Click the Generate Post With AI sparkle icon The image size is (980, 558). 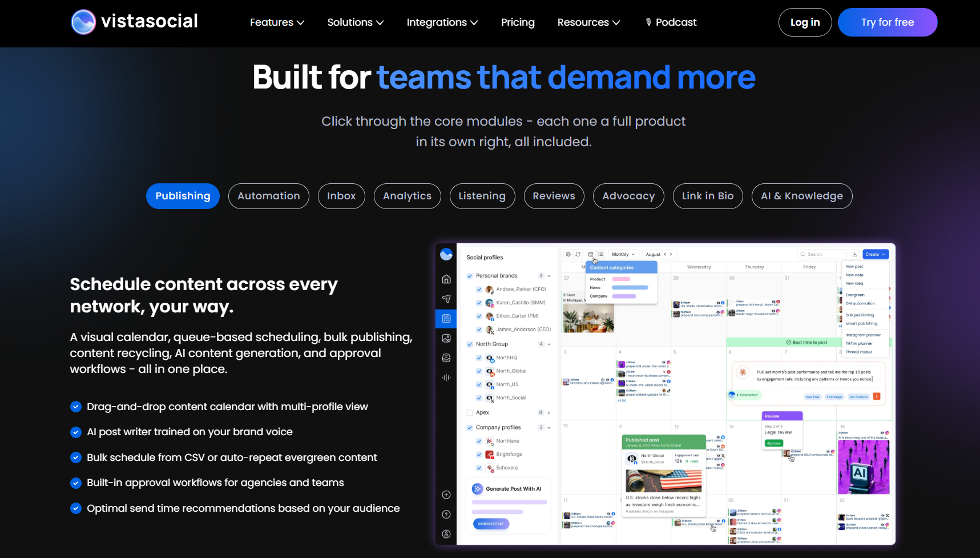click(x=477, y=489)
